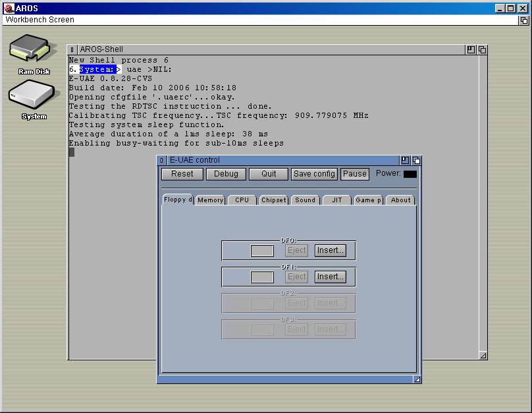This screenshot has height=413, width=532.
Task: Click the E-UAE control resize corner gadget
Action: click(417, 379)
